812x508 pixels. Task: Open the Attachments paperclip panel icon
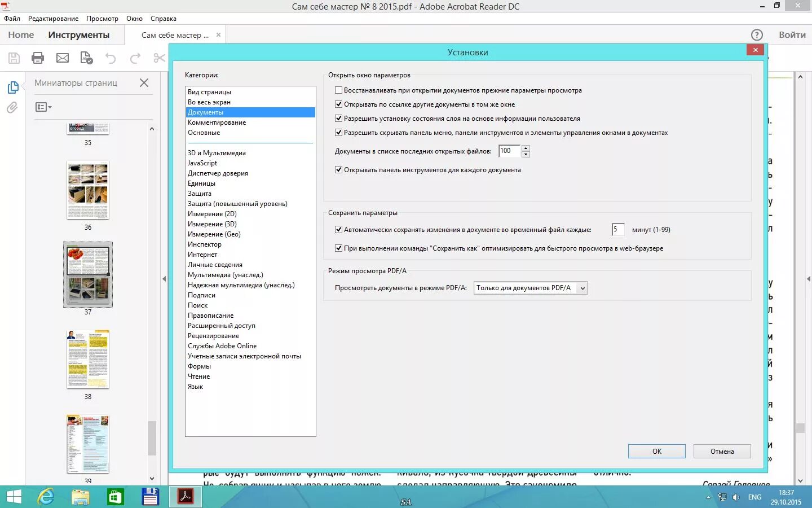12,107
